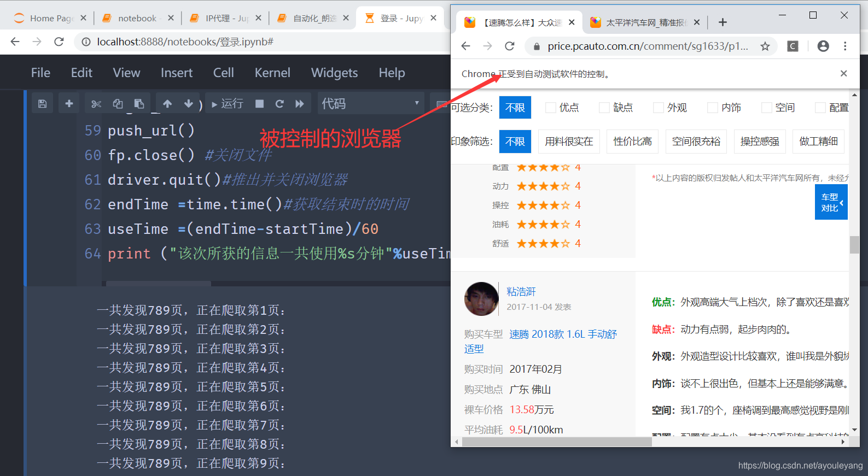Reload the pcauto comment page

[x=509, y=46]
